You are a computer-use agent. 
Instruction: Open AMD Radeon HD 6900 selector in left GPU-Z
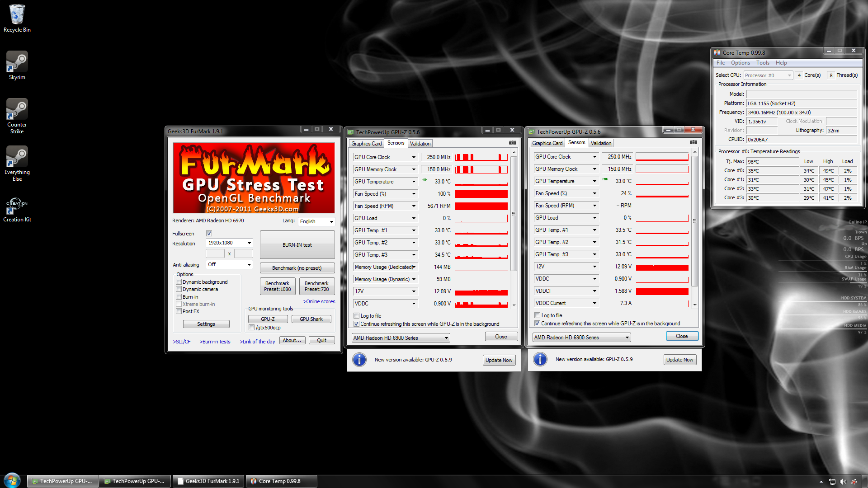click(401, 338)
